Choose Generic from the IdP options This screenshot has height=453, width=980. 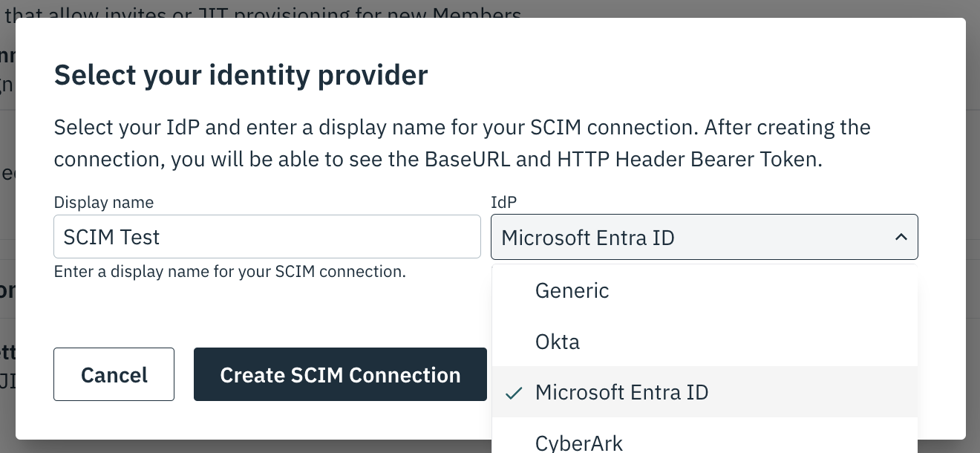click(x=572, y=290)
